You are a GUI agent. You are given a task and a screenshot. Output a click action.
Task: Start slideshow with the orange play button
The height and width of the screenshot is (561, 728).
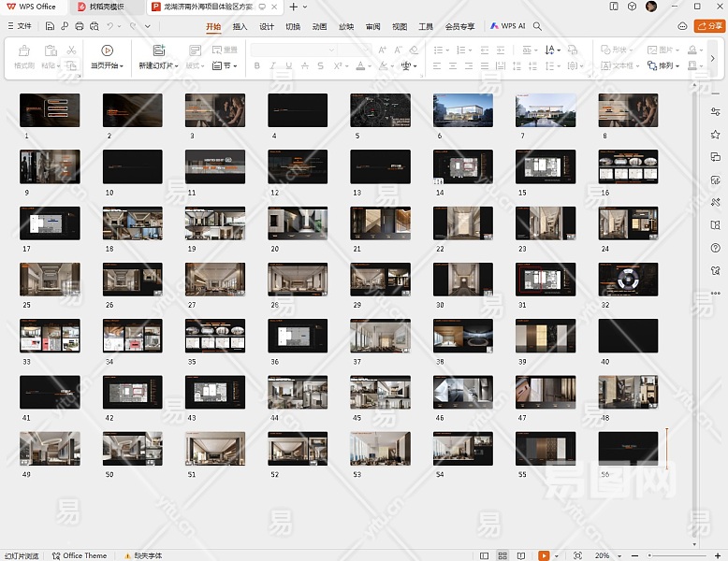pyautogui.click(x=544, y=555)
